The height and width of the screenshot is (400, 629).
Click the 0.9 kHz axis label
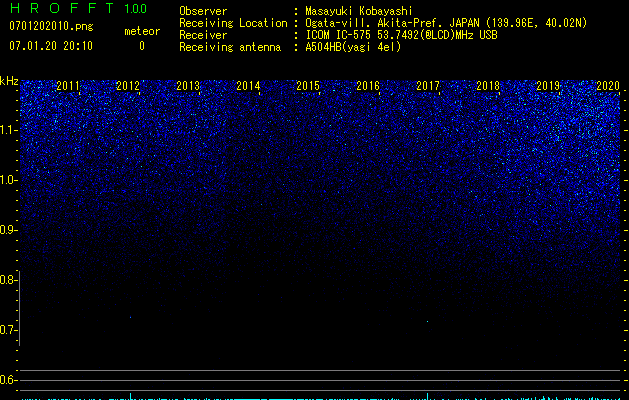(x=8, y=230)
